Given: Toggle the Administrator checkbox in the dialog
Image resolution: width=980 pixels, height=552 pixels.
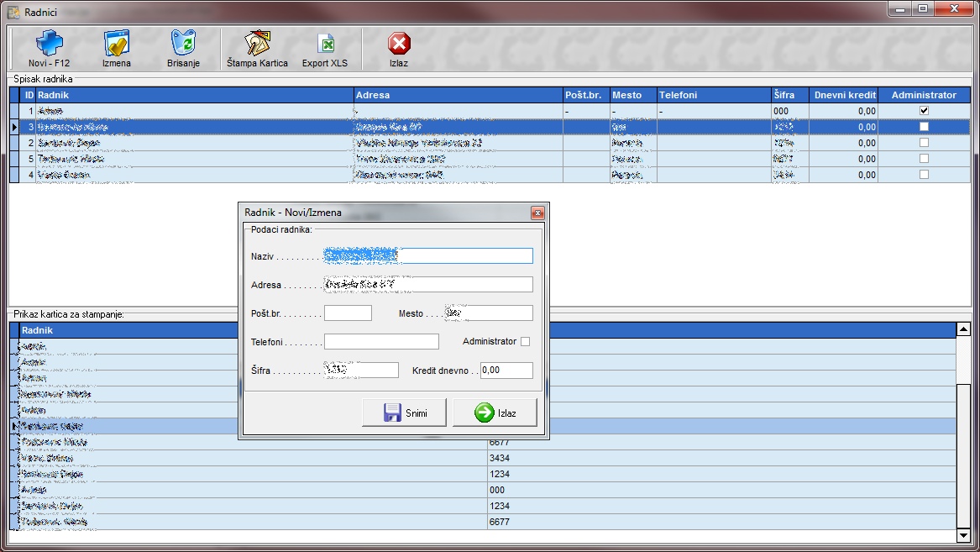Looking at the screenshot, I should (x=525, y=341).
